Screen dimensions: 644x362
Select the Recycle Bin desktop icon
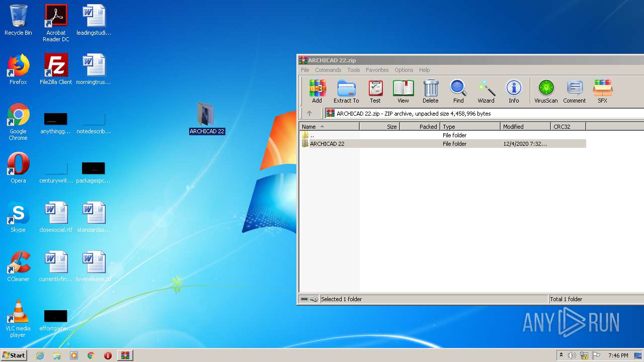click(18, 21)
